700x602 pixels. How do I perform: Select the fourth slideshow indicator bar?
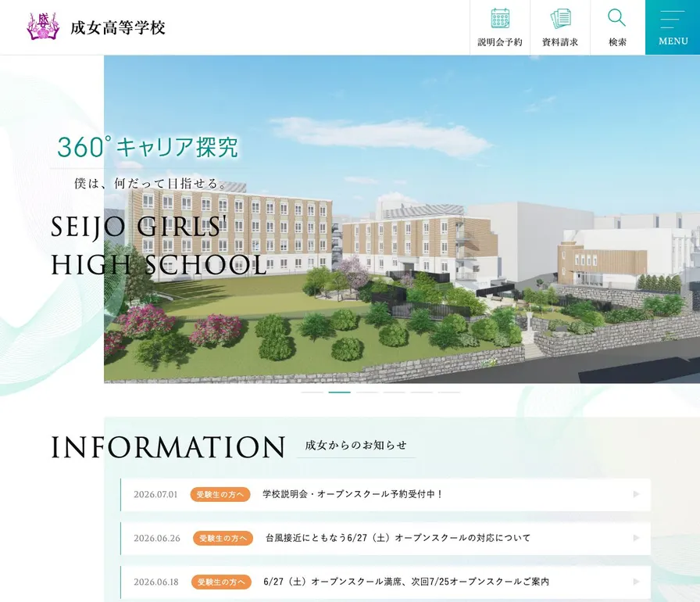tap(395, 392)
